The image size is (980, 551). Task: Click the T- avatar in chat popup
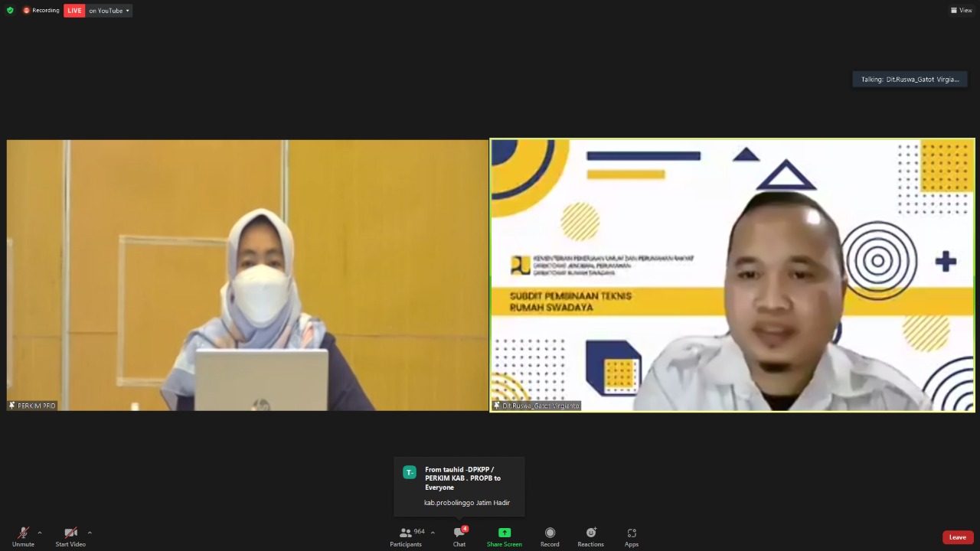point(410,473)
